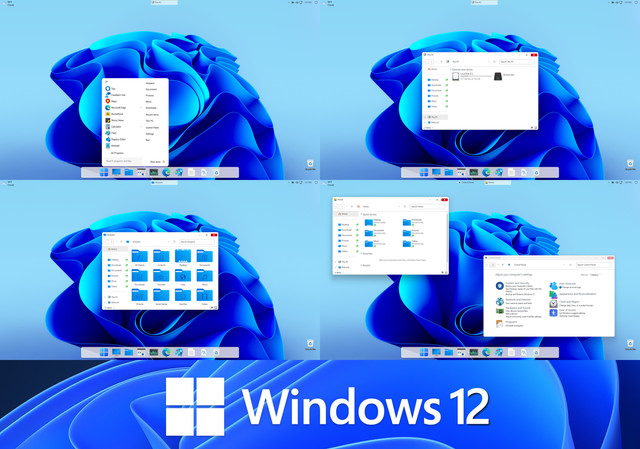
Task: Click Ease of Access icon in Control Panel
Action: [553, 313]
